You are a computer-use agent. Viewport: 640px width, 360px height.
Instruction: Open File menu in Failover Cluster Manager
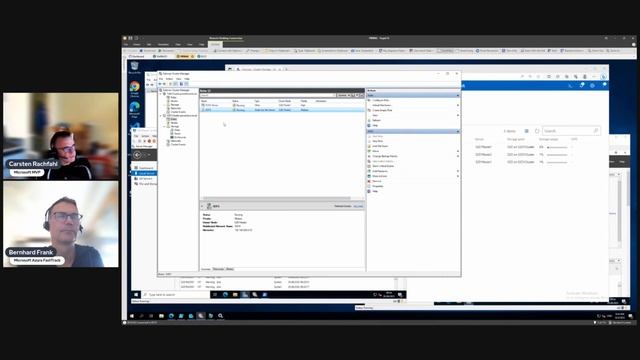click(161, 79)
